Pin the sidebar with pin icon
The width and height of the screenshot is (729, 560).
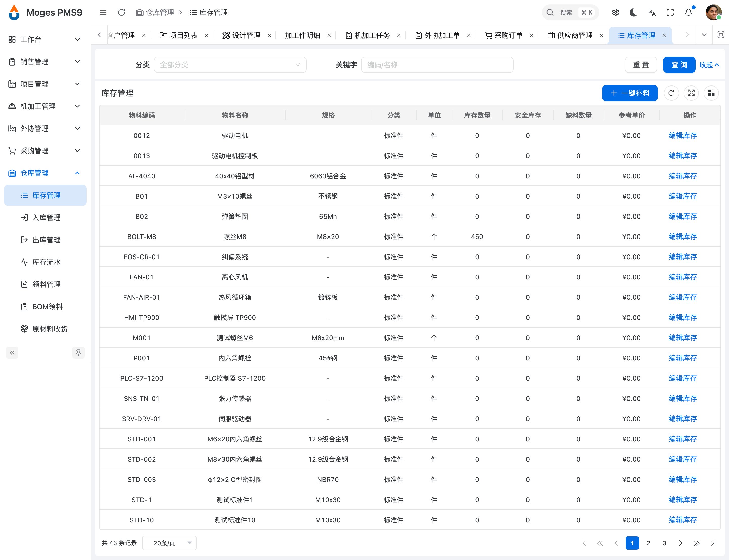[x=78, y=353]
